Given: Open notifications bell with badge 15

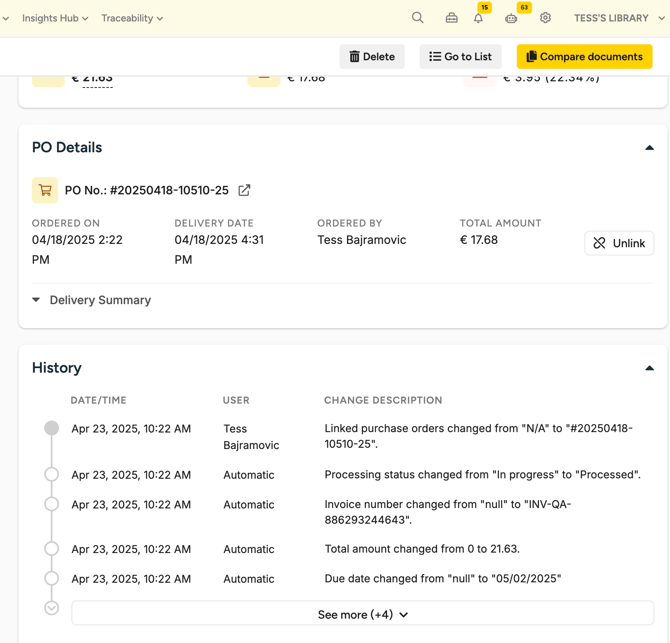Looking at the screenshot, I should pos(479,18).
